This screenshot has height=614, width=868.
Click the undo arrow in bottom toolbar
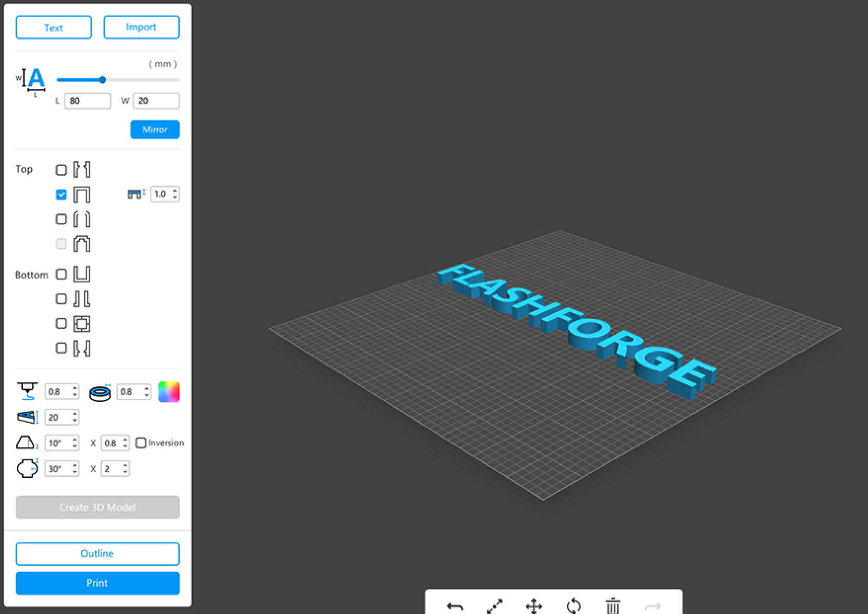455,606
